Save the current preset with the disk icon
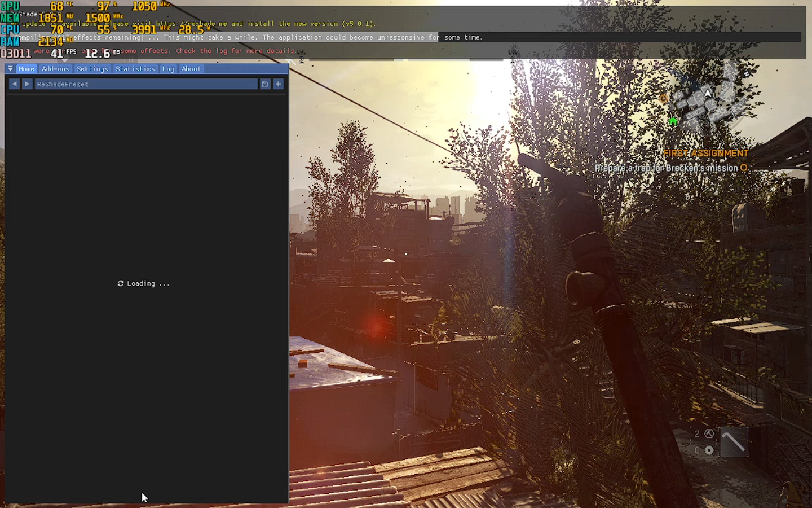 265,84
